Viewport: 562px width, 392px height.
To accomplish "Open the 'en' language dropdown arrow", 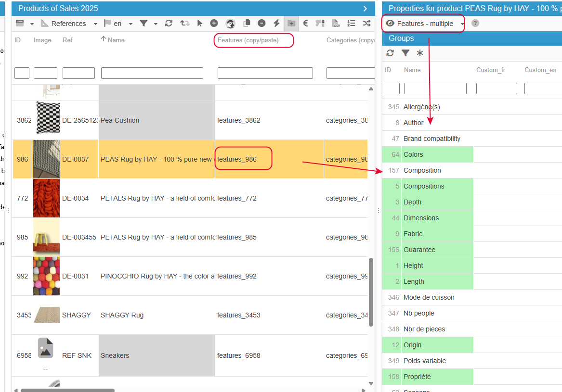I will click(x=131, y=24).
